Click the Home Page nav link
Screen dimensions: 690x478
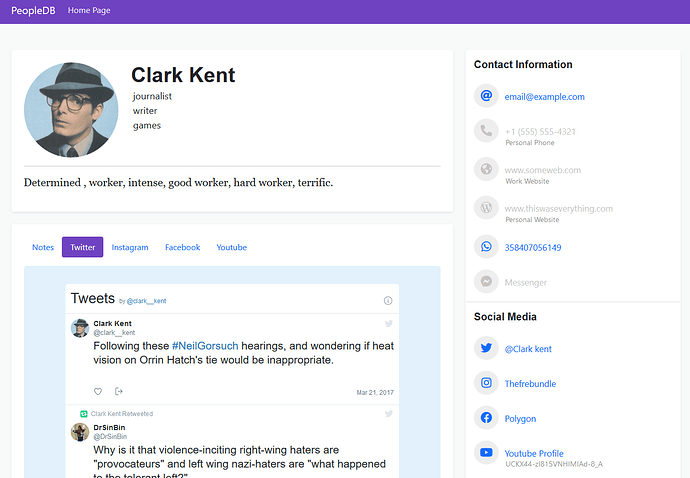pos(89,10)
